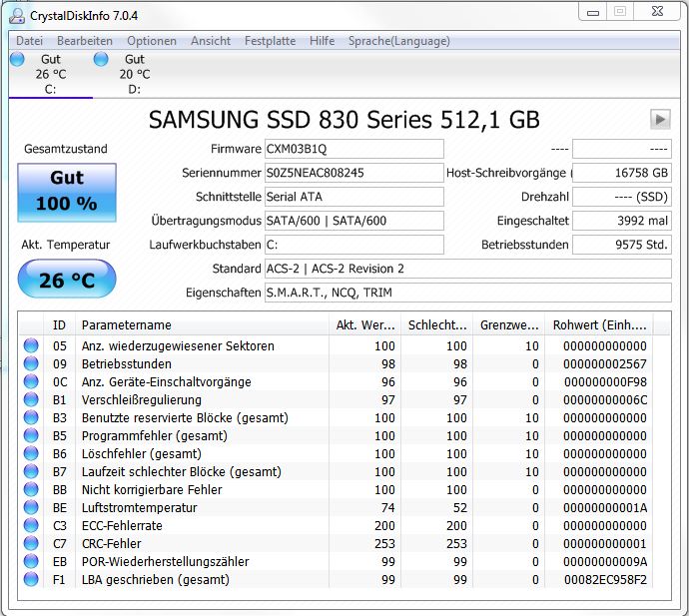Screen dimensions: 689x616
Task: Select the C: drive status orb
Action: 17,59
